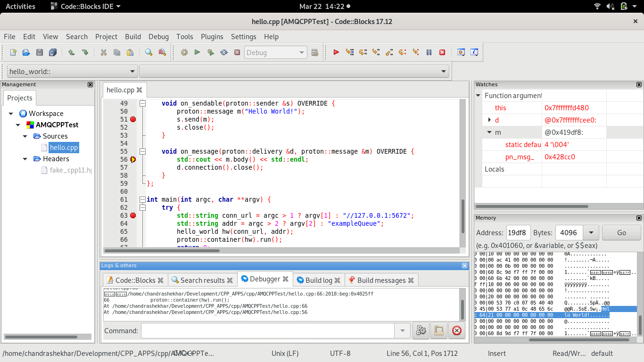Select hello.cpp in the Projects tree
644x362 pixels.
(x=64, y=148)
